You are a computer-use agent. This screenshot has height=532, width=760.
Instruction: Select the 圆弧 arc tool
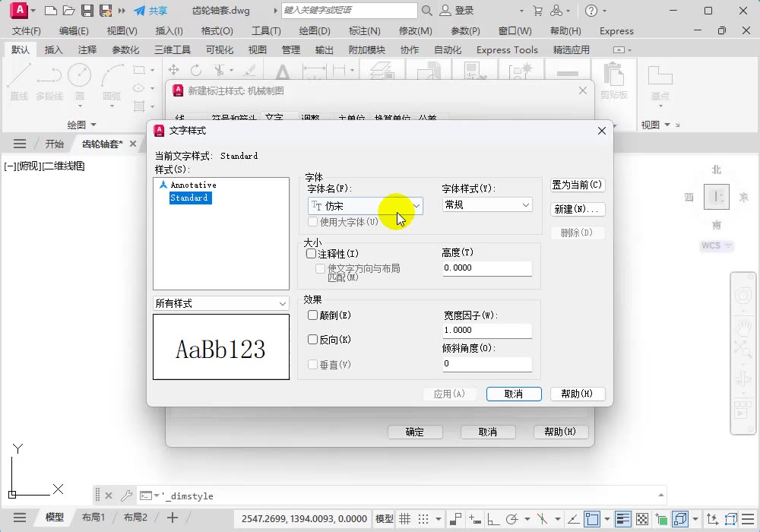point(112,82)
